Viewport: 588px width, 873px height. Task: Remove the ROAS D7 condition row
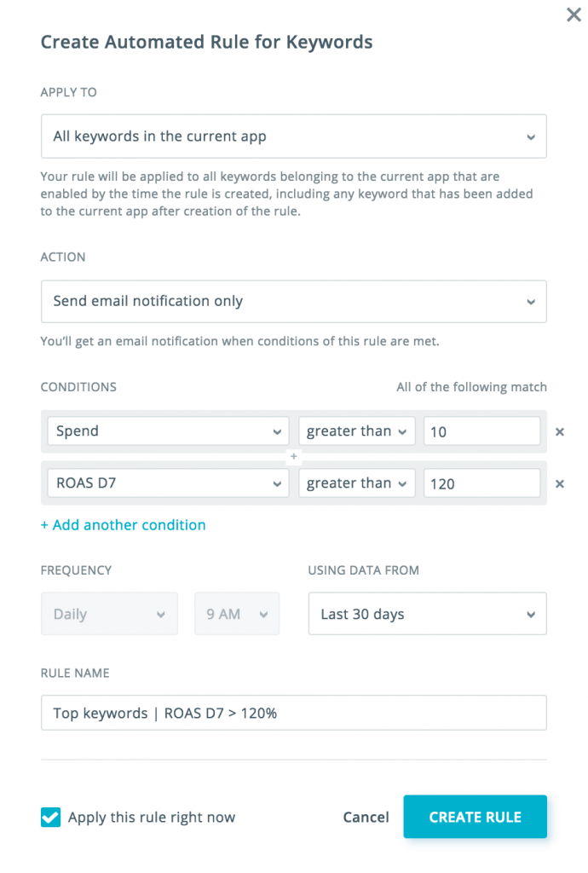pyautogui.click(x=559, y=483)
